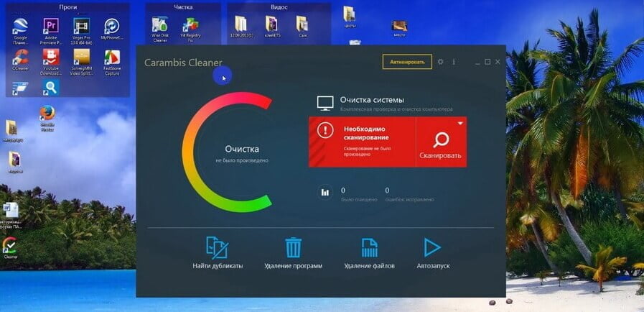This screenshot has height=312, width=644.
Task: Click the 'было очищено' counter label
Action: pos(359,199)
